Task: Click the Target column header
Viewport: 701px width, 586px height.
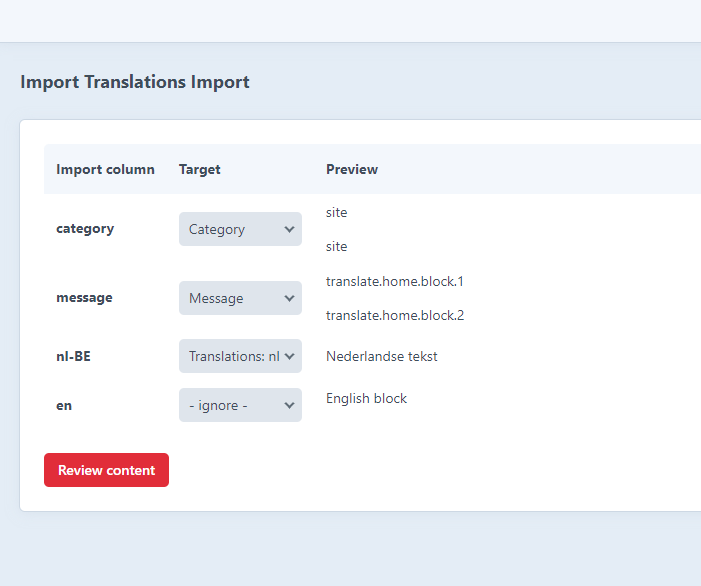Action: (200, 169)
